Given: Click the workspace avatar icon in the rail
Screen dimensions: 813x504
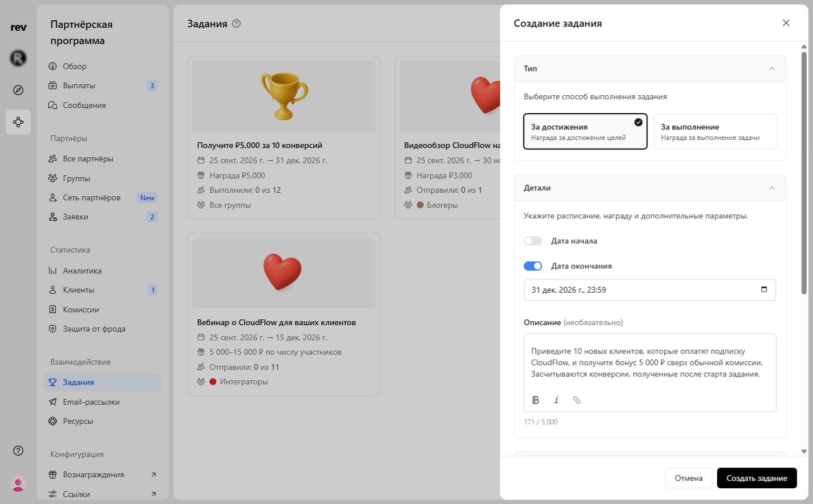Looking at the screenshot, I should click(x=18, y=58).
